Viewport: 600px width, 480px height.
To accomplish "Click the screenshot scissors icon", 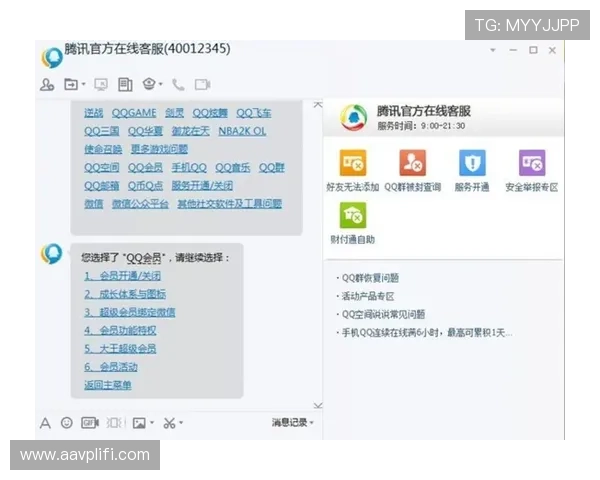I will pyautogui.click(x=169, y=423).
